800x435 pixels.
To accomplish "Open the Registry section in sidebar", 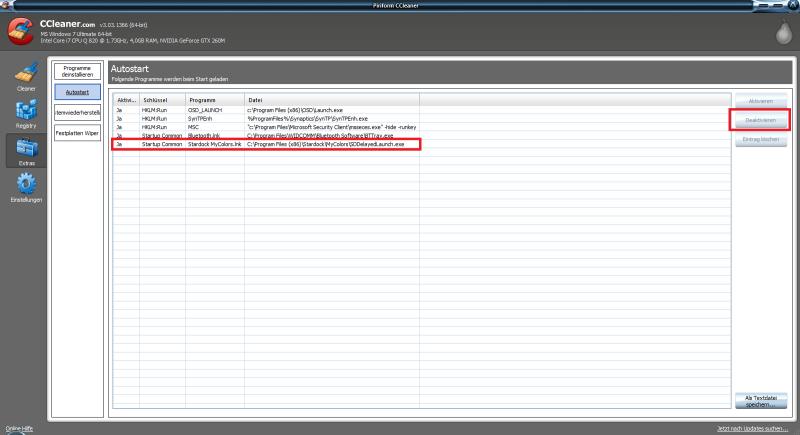I will click(x=26, y=114).
